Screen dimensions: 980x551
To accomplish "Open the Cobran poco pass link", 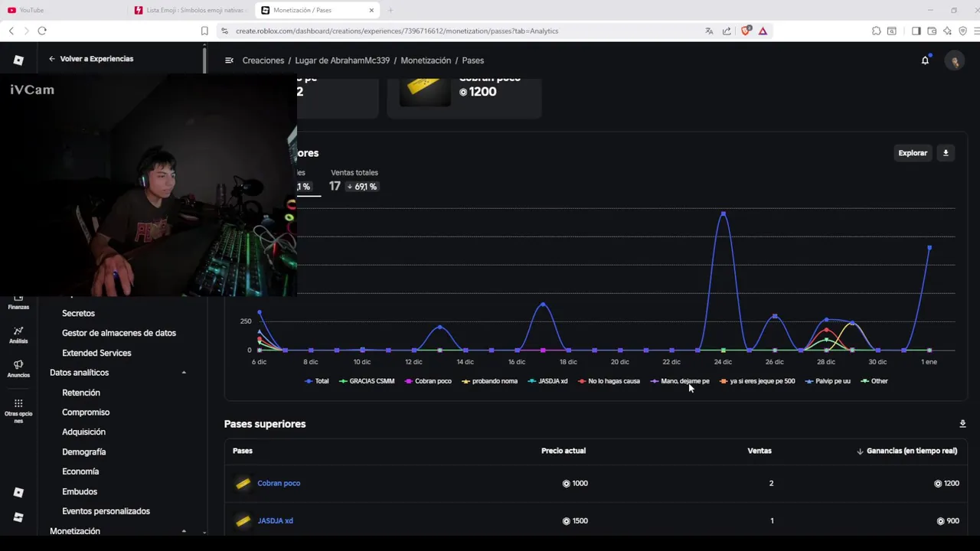I will tap(279, 484).
